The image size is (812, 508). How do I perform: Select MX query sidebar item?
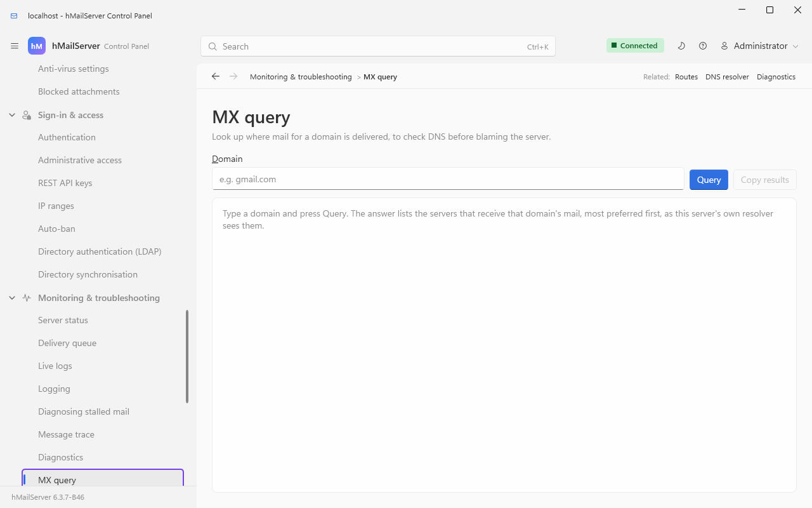coord(103,478)
